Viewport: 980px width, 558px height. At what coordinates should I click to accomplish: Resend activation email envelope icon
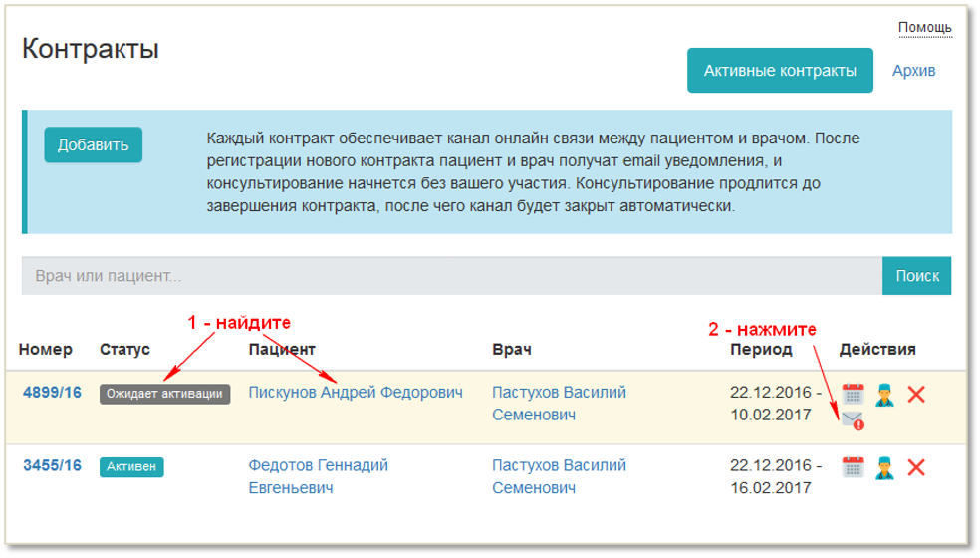pyautogui.click(x=853, y=420)
